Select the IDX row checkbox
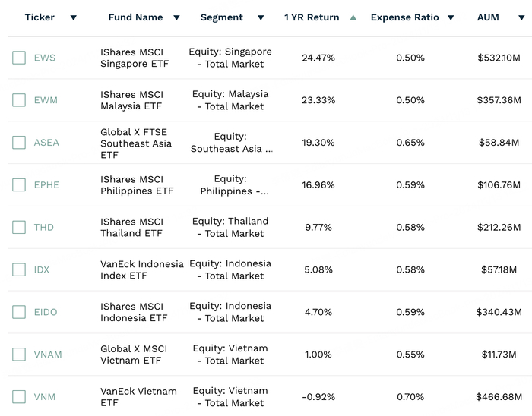This screenshot has height=416, width=532. click(19, 269)
